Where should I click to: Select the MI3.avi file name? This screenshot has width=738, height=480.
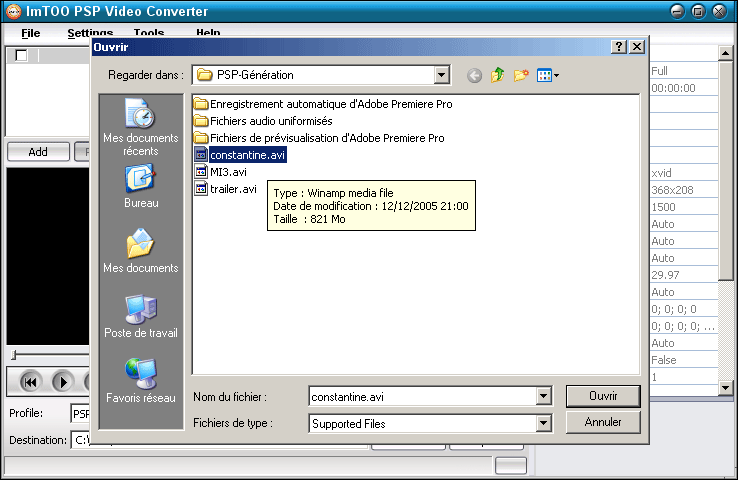[228, 172]
